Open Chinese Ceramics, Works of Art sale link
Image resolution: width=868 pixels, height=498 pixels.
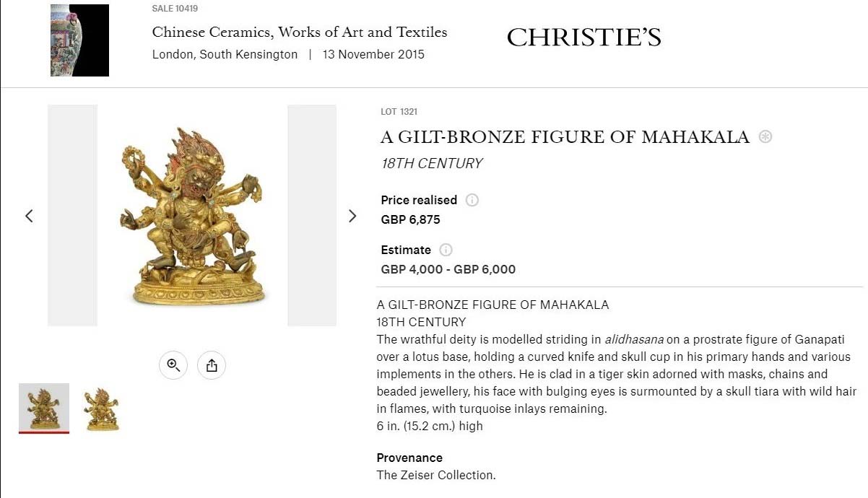click(300, 32)
